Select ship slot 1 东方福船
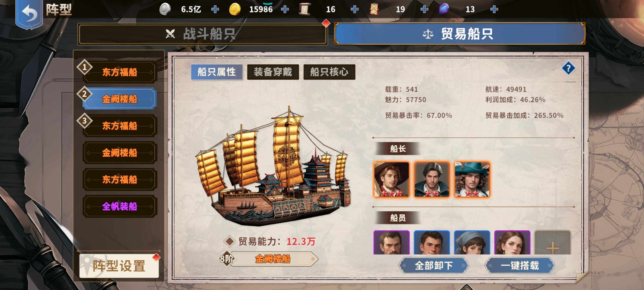This screenshot has height=290, width=644. pos(119,72)
